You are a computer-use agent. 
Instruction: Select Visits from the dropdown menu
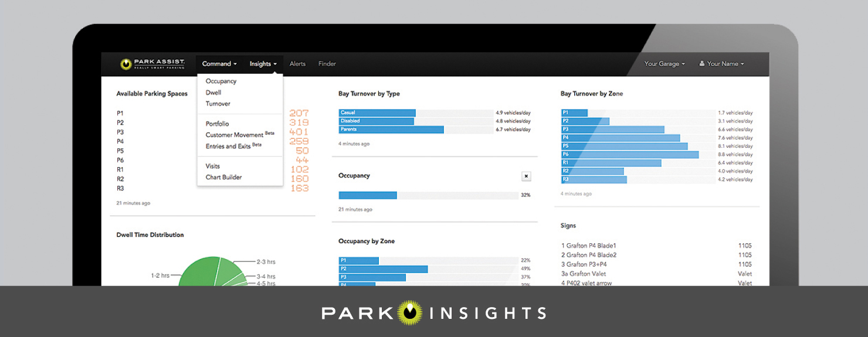coord(212,166)
